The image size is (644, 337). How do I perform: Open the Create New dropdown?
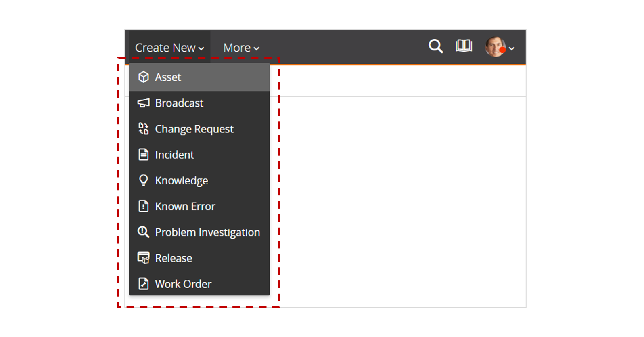click(x=169, y=48)
